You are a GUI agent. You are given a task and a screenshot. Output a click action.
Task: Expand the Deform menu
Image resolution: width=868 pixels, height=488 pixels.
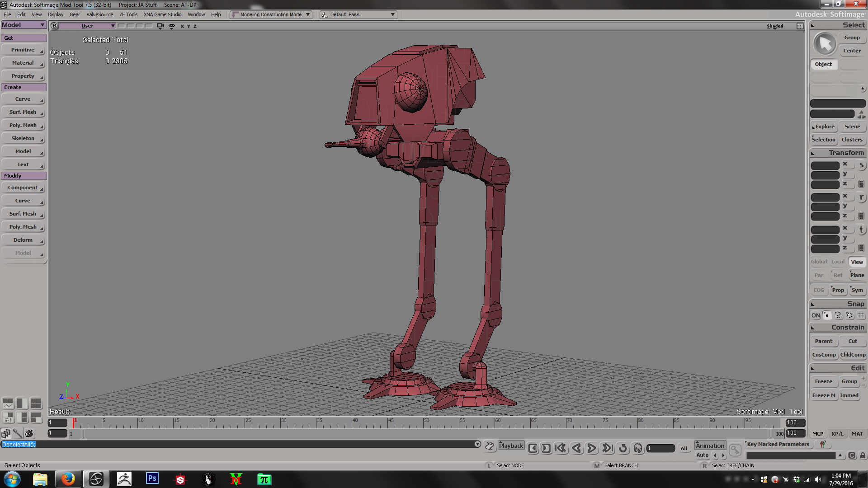coord(23,240)
